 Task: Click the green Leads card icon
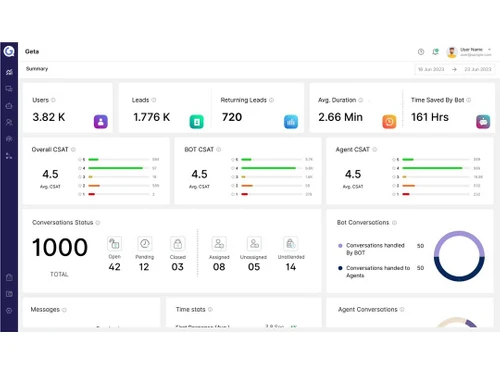coord(197,122)
